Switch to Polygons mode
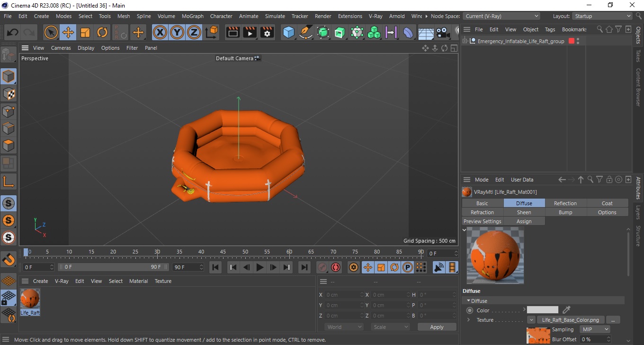 point(9,145)
